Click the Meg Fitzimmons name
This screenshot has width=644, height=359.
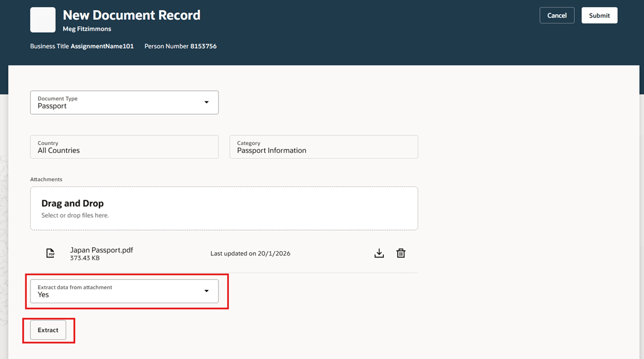pos(87,29)
